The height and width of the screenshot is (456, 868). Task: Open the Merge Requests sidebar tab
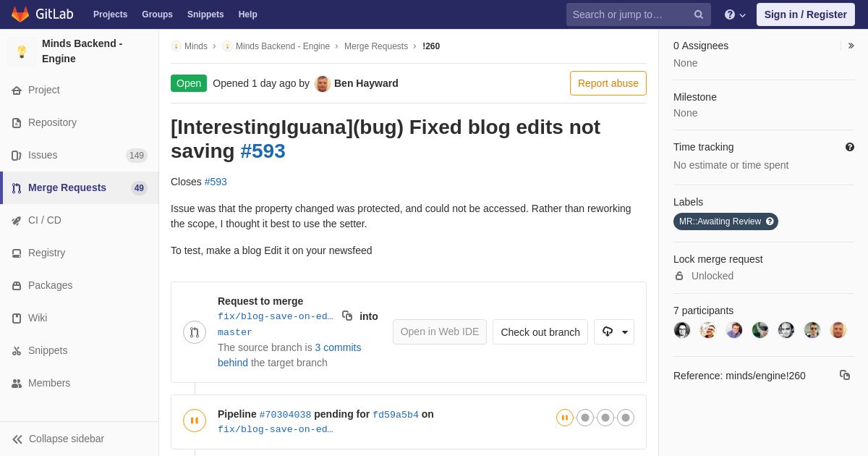coord(80,187)
